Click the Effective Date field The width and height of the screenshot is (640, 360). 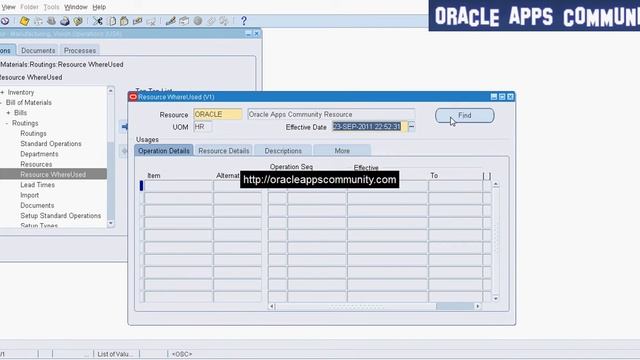click(x=370, y=127)
